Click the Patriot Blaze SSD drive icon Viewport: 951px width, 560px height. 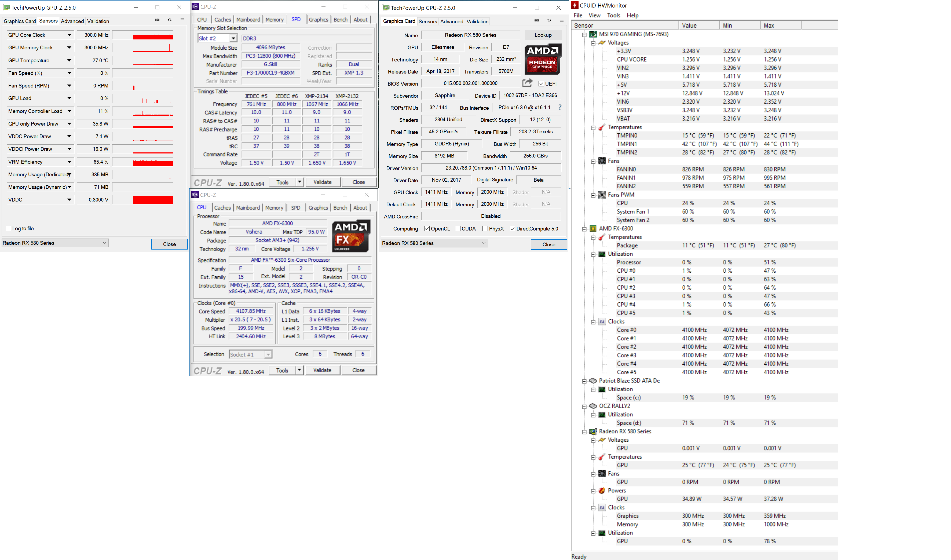click(593, 381)
